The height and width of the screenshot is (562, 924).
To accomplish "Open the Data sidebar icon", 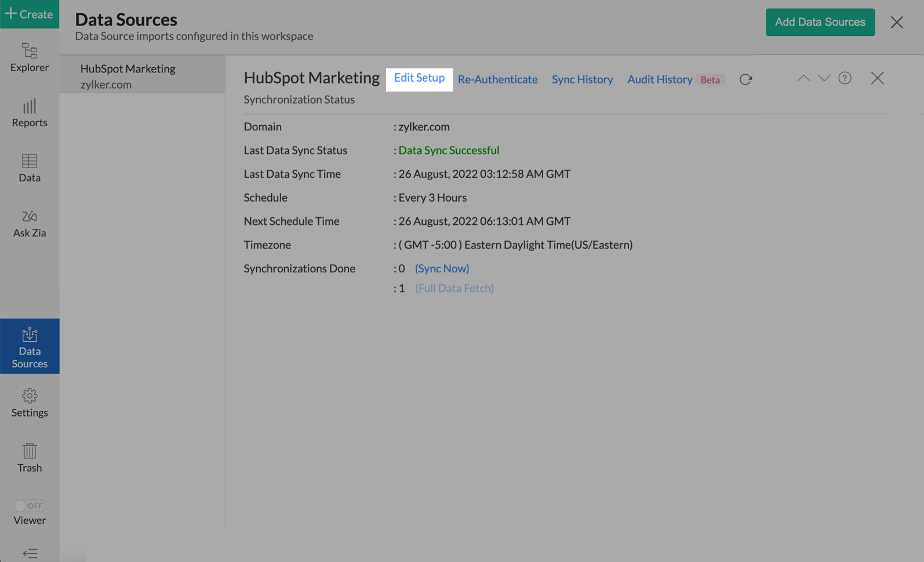I will point(30,167).
